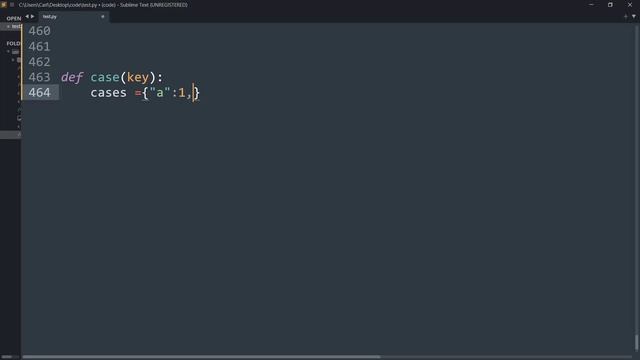Restore down the Sublime Text window

click(x=610, y=4)
